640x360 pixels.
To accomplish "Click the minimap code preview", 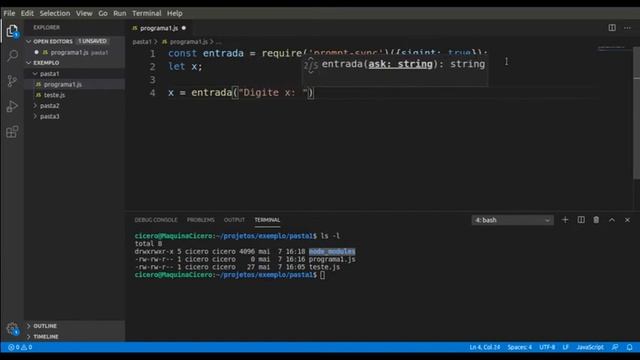I will coord(611,49).
